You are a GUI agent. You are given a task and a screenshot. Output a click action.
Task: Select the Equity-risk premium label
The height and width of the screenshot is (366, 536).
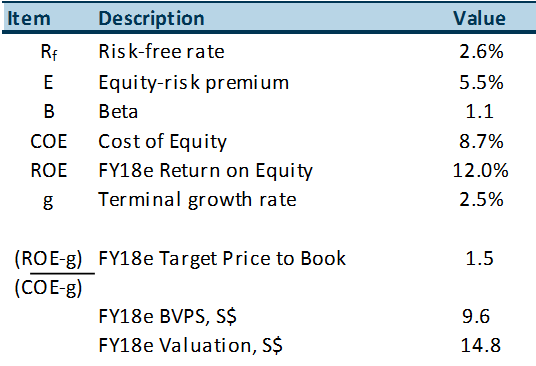193,83
